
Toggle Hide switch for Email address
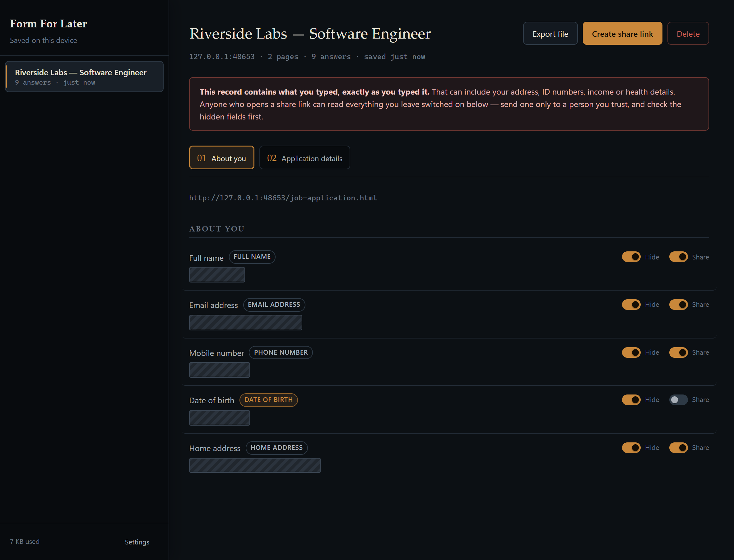[x=631, y=305]
